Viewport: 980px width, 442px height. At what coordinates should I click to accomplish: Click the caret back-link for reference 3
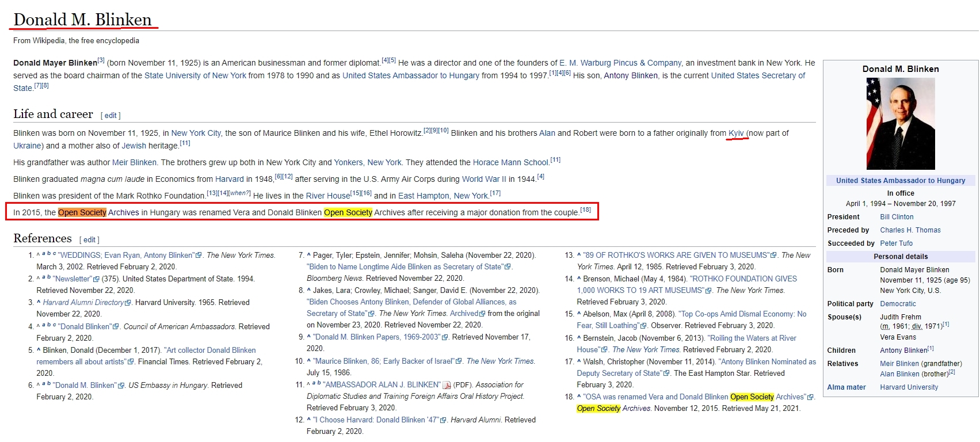point(39,302)
